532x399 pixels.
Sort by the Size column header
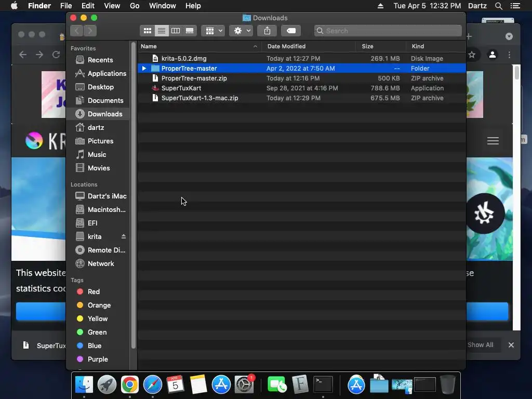pyautogui.click(x=381, y=46)
